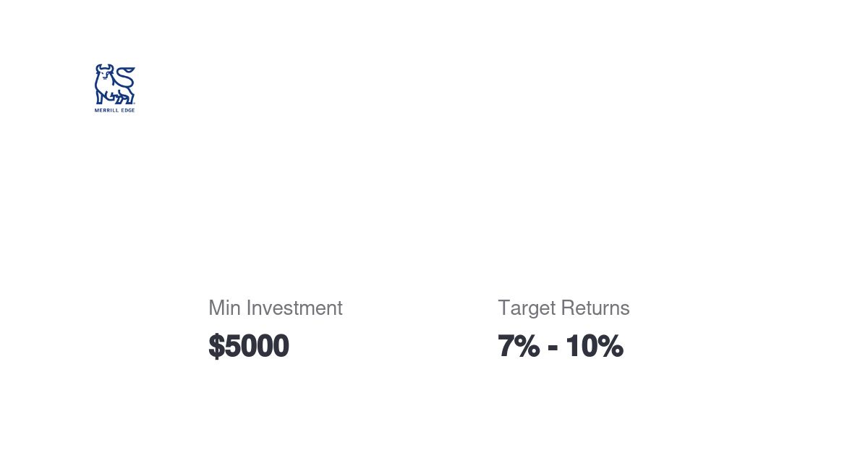Click the 7% lower return figure

coord(518,346)
